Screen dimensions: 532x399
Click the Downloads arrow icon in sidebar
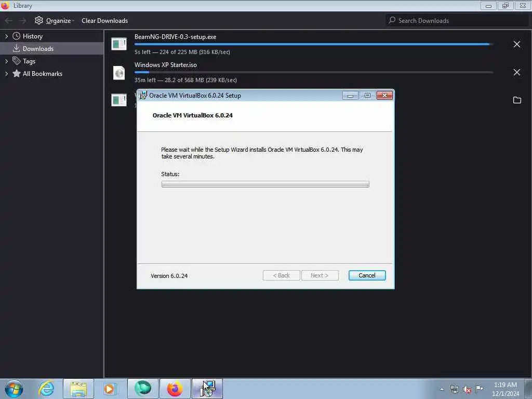(x=16, y=48)
